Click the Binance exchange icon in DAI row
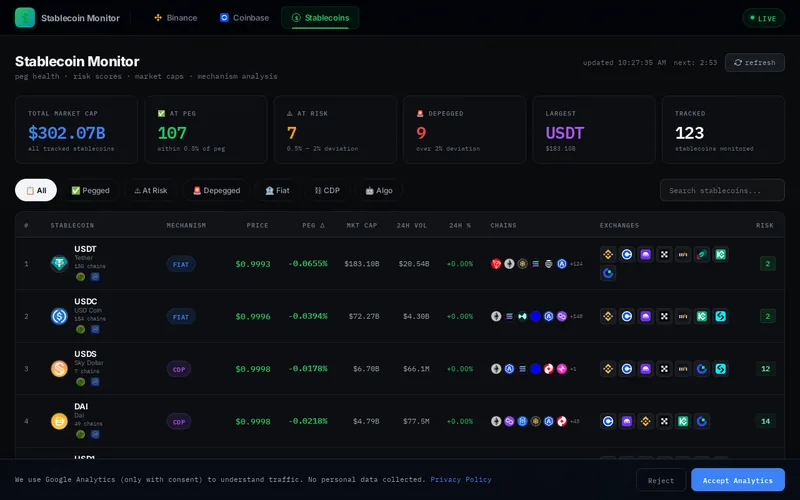This screenshot has width=800, height=500. (x=645, y=421)
